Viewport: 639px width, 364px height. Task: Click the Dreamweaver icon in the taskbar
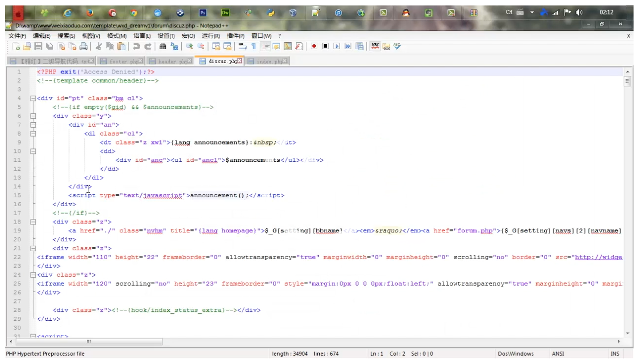coord(226,13)
